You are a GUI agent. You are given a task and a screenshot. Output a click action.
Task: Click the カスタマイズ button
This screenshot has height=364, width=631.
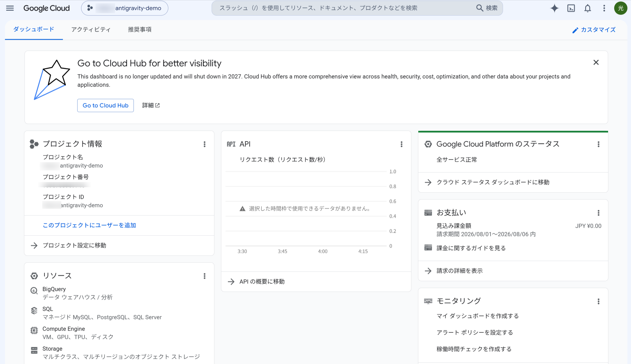pos(594,30)
